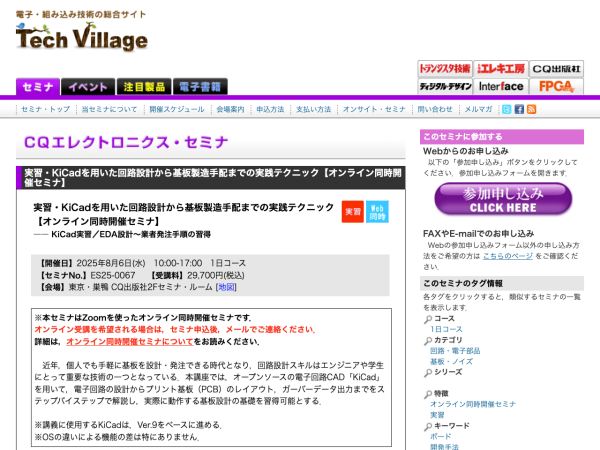The height and width of the screenshot is (450, 600).
Task: Click the red 実習 badge
Action: [x=352, y=212]
